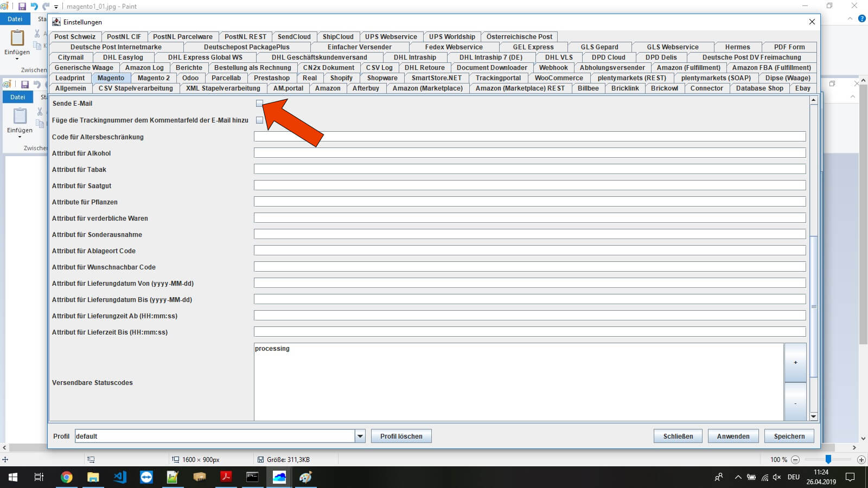The width and height of the screenshot is (868, 488).
Task: Click the Paint zoom in plus icon
Action: (861, 459)
